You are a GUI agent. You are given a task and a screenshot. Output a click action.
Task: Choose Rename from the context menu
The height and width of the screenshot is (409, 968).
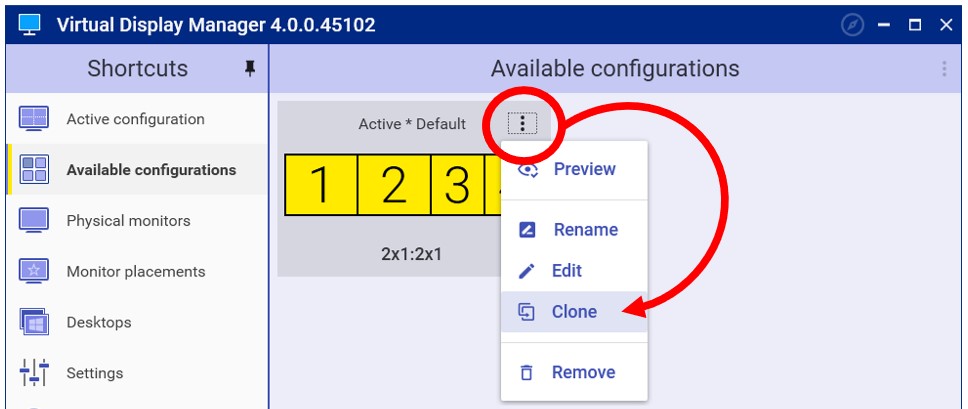point(574,229)
